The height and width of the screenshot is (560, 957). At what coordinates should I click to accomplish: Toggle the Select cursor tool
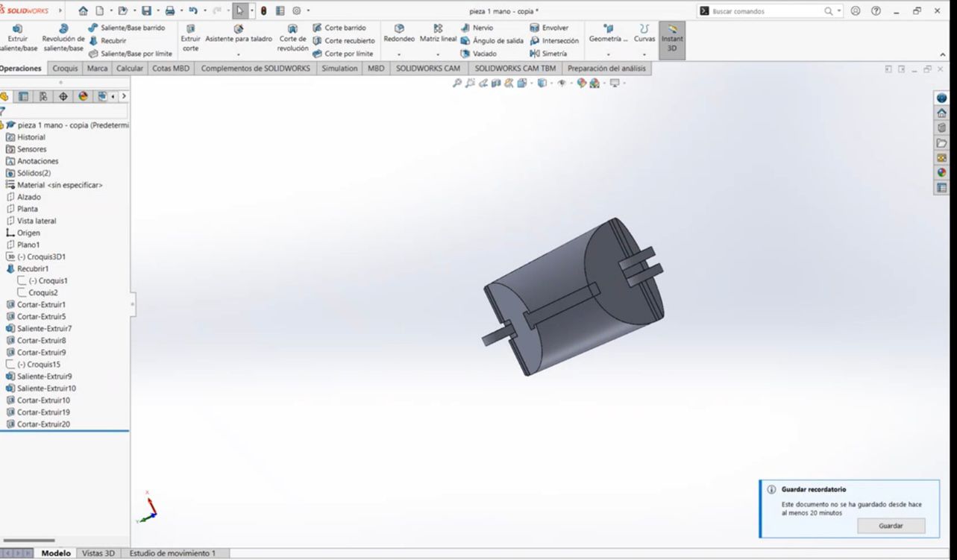point(239,11)
